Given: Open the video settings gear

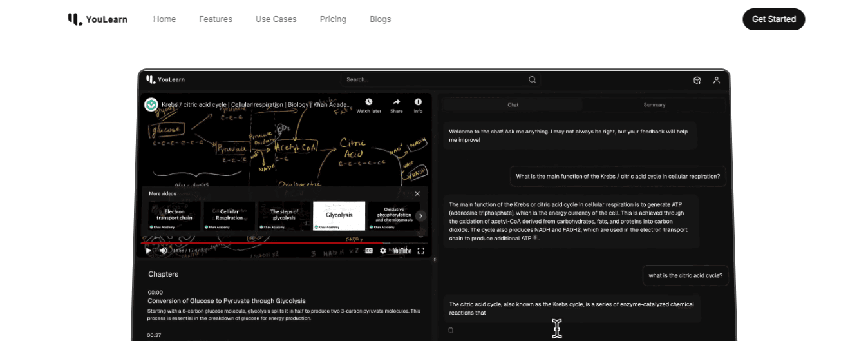Looking at the screenshot, I should coord(383,251).
